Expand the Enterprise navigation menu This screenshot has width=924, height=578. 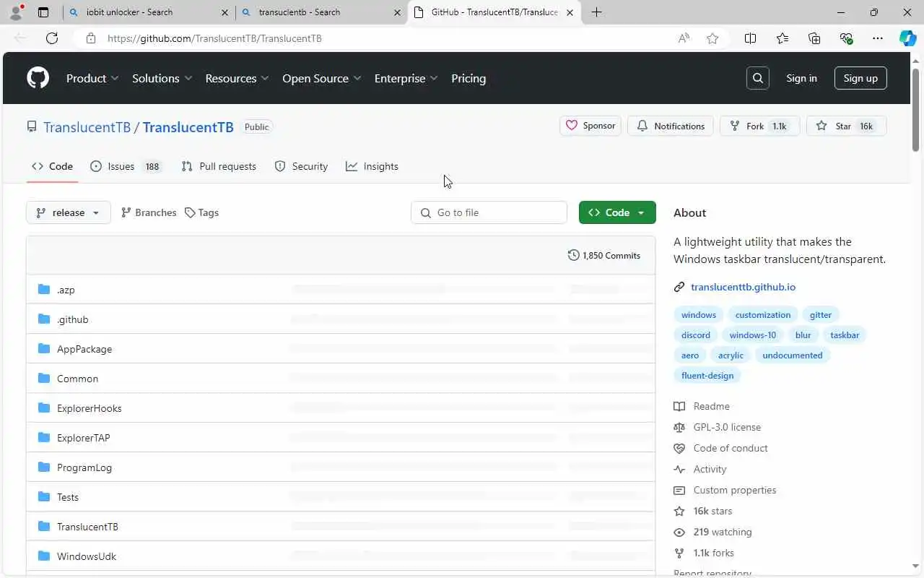click(x=406, y=78)
